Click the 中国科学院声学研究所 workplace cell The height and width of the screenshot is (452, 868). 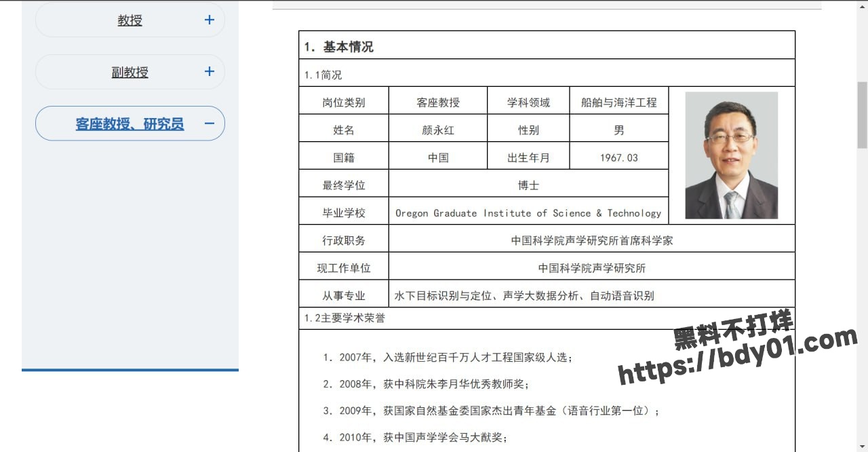pyautogui.click(x=592, y=267)
